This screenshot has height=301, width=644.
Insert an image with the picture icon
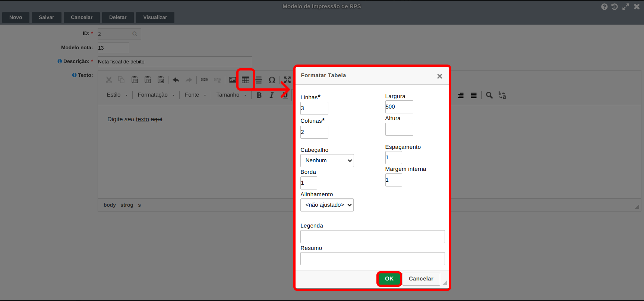point(233,80)
